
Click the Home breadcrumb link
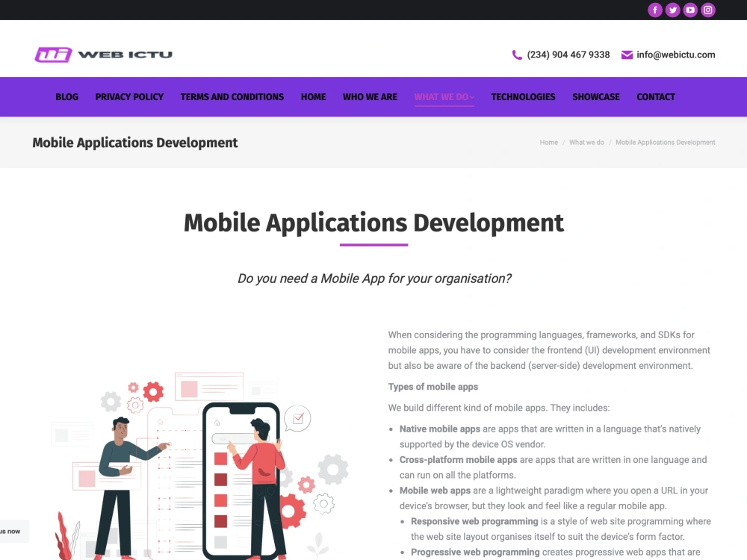click(549, 143)
